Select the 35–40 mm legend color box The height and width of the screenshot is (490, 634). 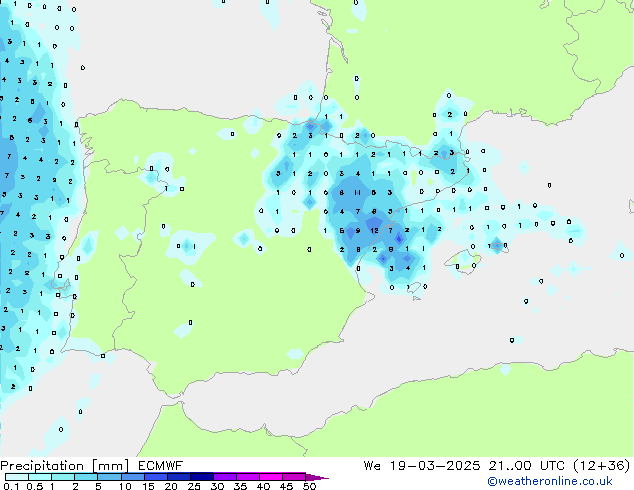point(247,477)
